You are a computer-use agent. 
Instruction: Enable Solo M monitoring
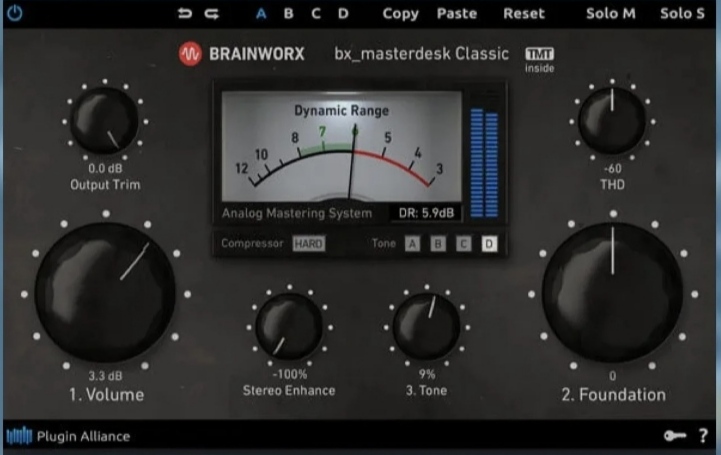(611, 14)
